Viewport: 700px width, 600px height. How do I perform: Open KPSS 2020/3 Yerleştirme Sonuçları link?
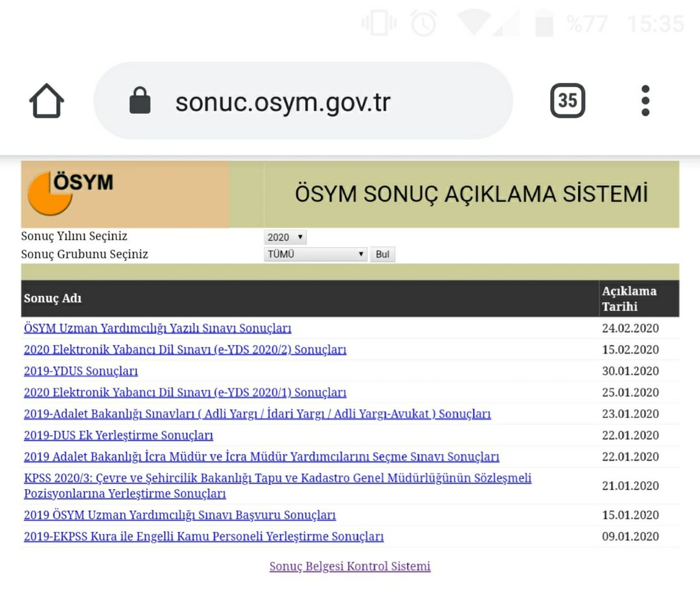point(278,486)
